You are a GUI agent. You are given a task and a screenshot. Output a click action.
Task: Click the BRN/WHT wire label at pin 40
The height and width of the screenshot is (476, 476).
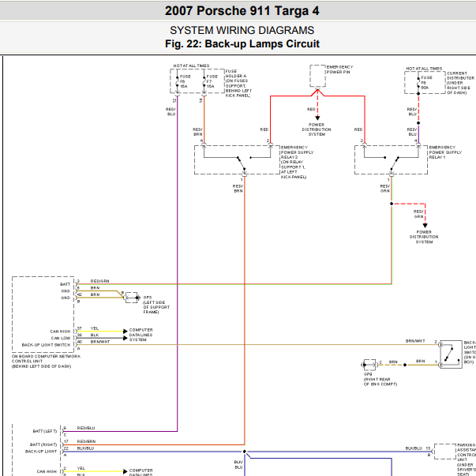(x=100, y=342)
